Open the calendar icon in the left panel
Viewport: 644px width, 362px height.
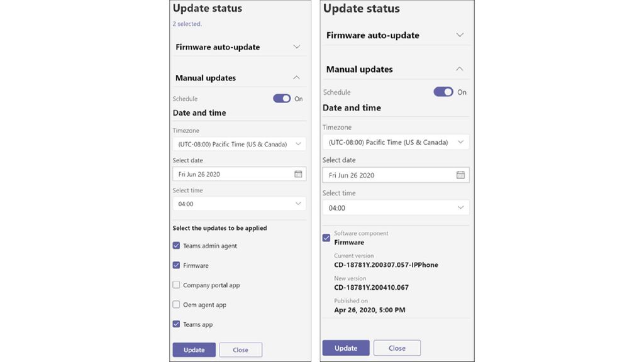click(x=298, y=173)
